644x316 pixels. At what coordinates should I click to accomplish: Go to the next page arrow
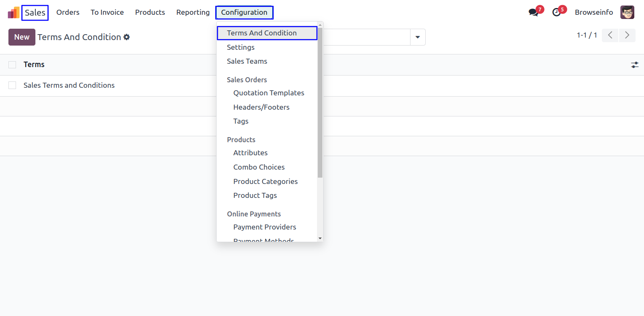click(627, 35)
